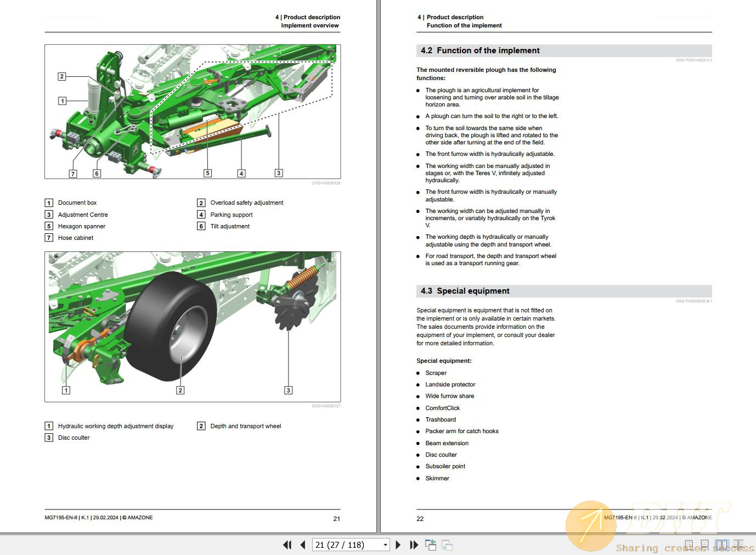Click the 'Adjustment Centre' legend entry
Image resolution: width=756 pixels, height=555 pixels.
click(x=83, y=215)
